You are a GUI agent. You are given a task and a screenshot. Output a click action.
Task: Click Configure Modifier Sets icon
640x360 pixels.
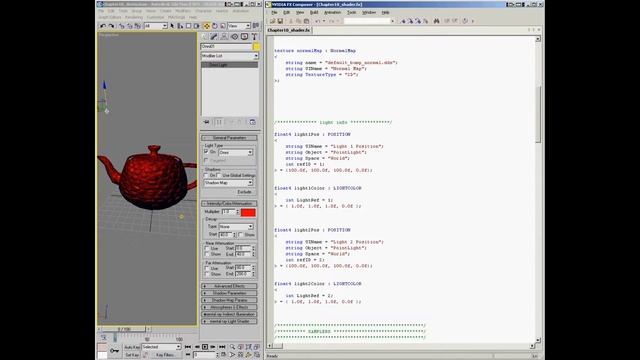pyautogui.click(x=253, y=122)
